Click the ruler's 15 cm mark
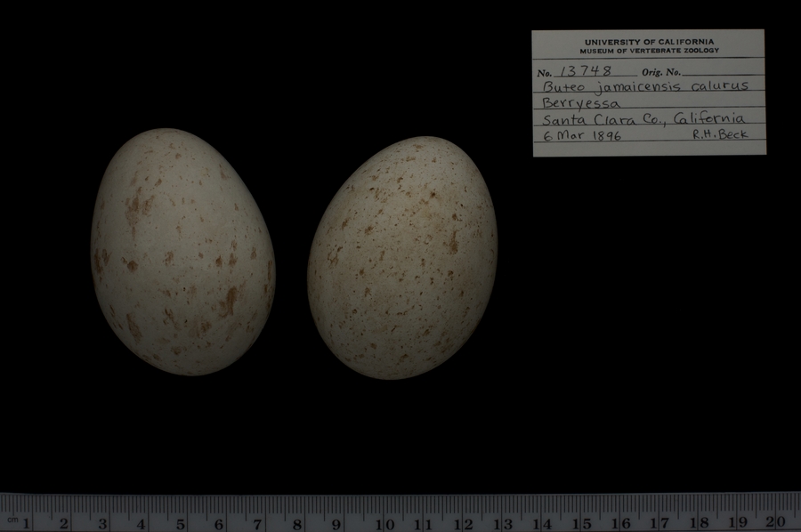801x532 pixels. point(581,523)
